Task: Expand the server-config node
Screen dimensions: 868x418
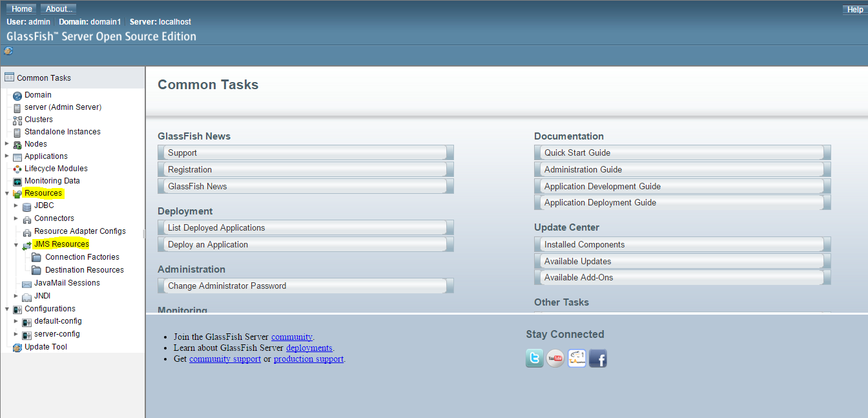Action: [x=16, y=334]
